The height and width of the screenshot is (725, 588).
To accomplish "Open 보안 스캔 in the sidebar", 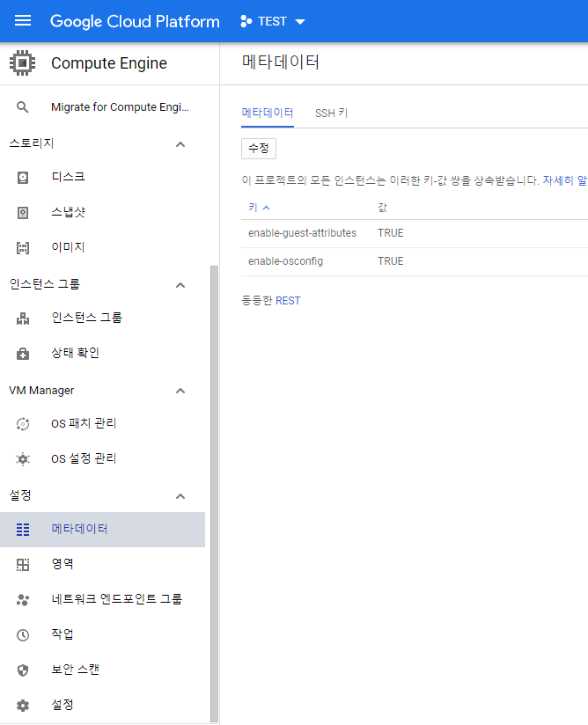I will [x=76, y=669].
